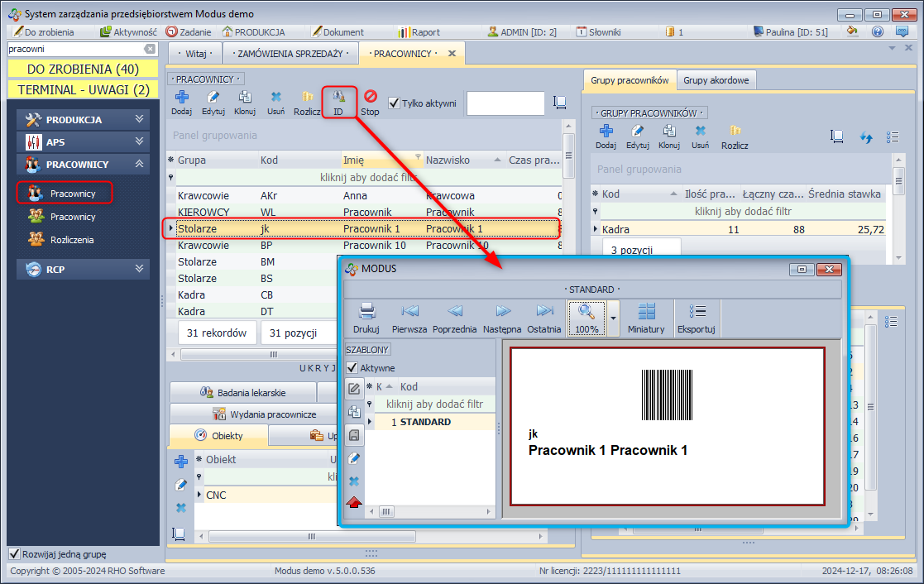The image size is (924, 584).
Task: Open the Badania lekarskie button
Action: point(243,392)
